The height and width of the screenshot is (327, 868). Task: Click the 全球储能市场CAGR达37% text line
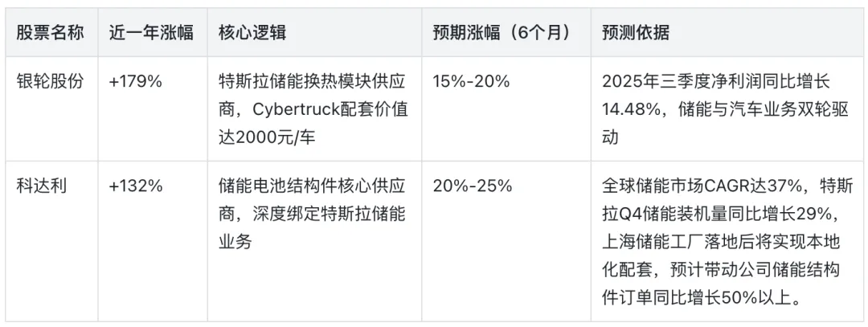click(x=702, y=186)
